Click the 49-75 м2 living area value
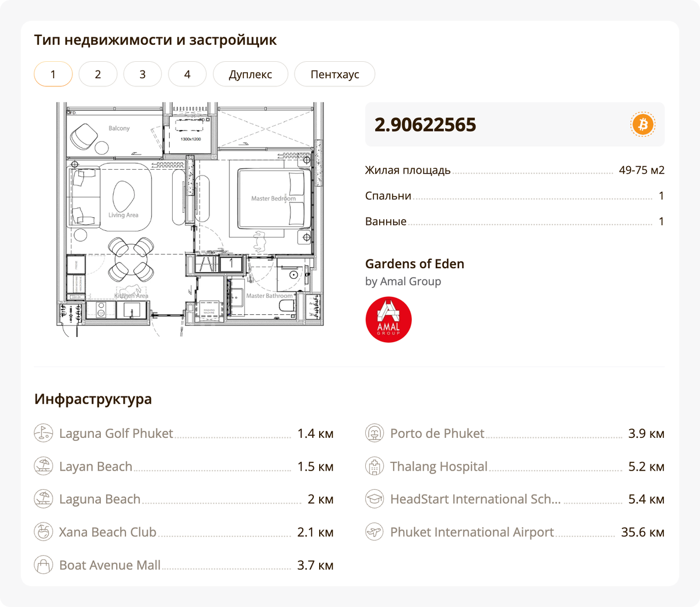The width and height of the screenshot is (700, 607). (x=642, y=170)
